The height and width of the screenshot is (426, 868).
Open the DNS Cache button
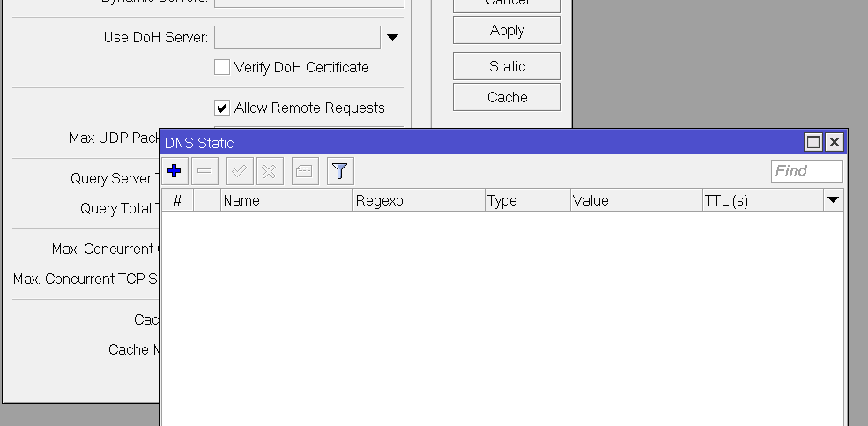(x=507, y=97)
